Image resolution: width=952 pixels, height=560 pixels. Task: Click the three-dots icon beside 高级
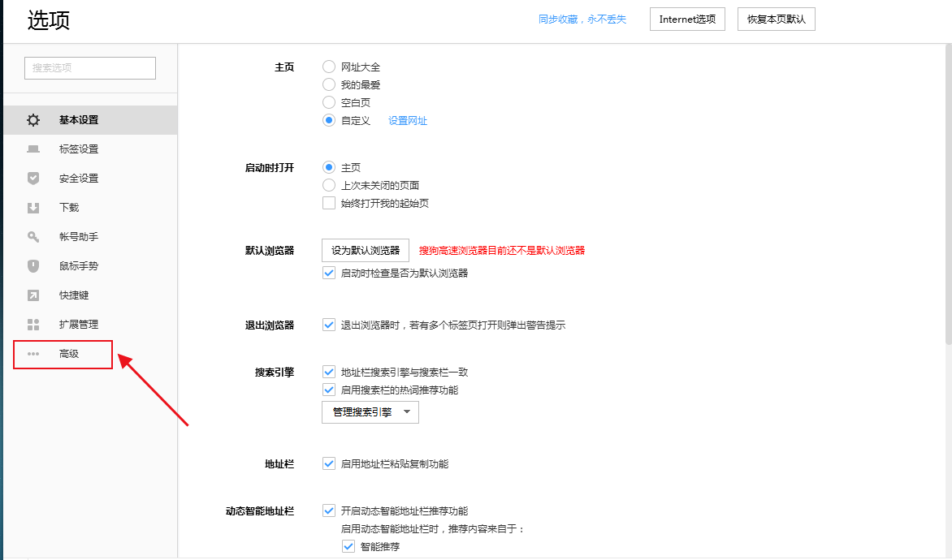click(x=33, y=354)
